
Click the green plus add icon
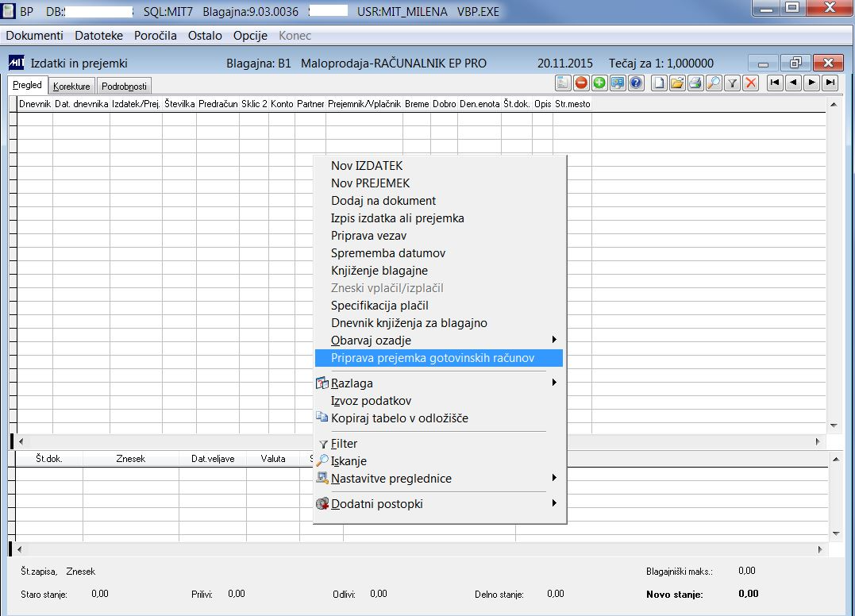[x=599, y=83]
